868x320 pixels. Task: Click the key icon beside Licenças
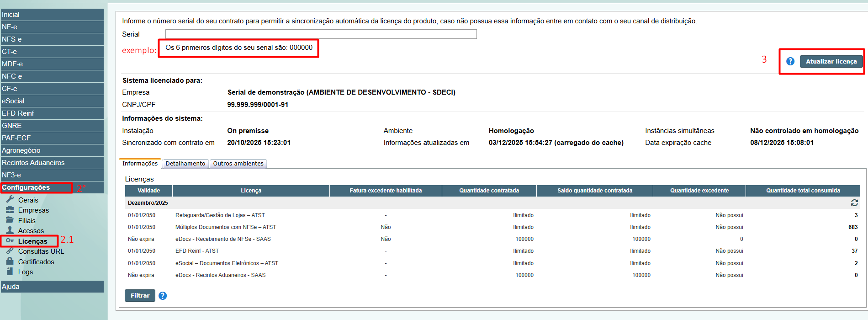[10, 241]
